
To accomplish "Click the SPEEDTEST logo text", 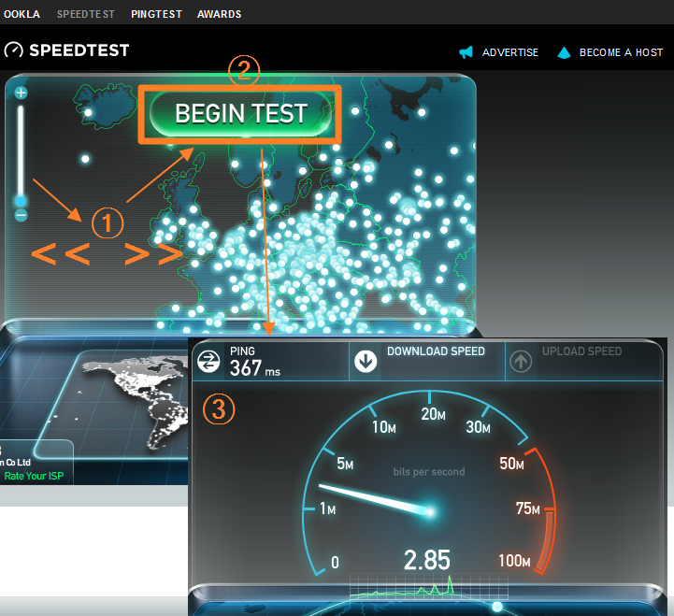I will [79, 50].
